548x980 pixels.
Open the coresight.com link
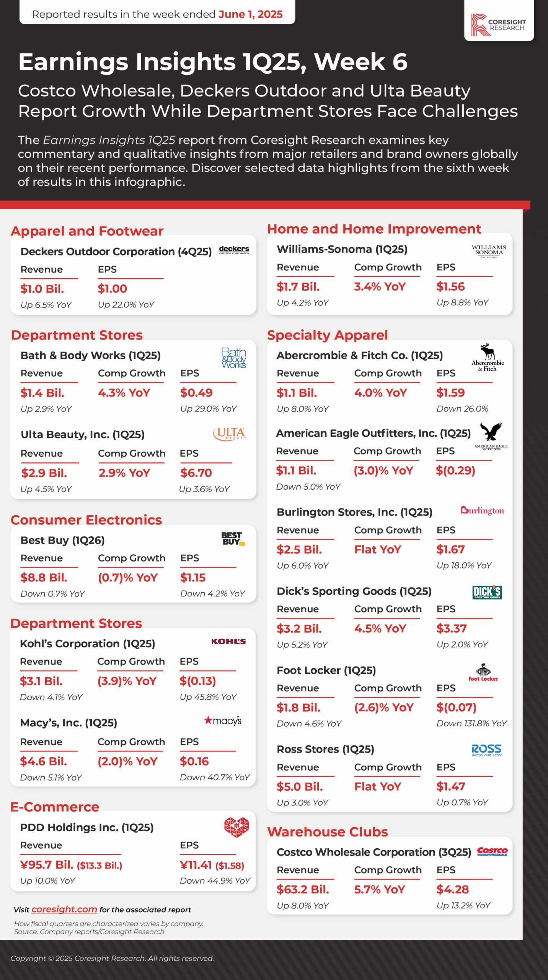[64, 909]
